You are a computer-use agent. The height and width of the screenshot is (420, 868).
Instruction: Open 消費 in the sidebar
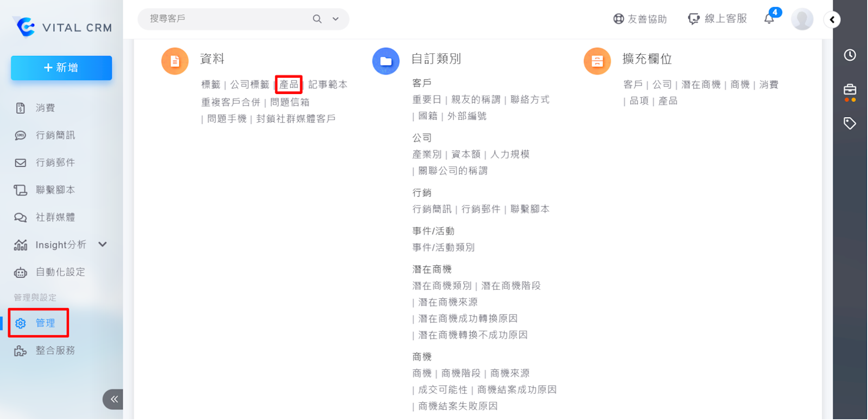point(46,108)
